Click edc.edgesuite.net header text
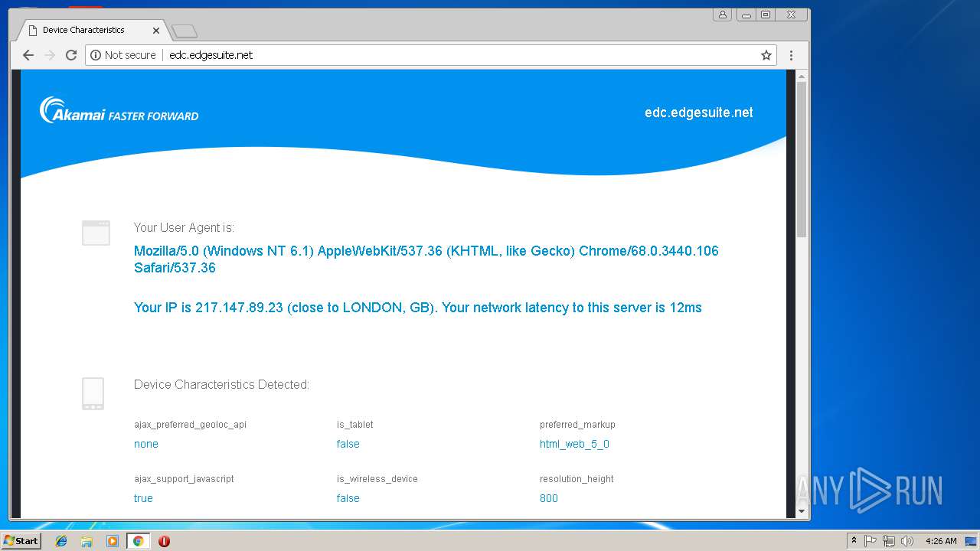Image resolution: width=980 pixels, height=551 pixels. click(698, 112)
